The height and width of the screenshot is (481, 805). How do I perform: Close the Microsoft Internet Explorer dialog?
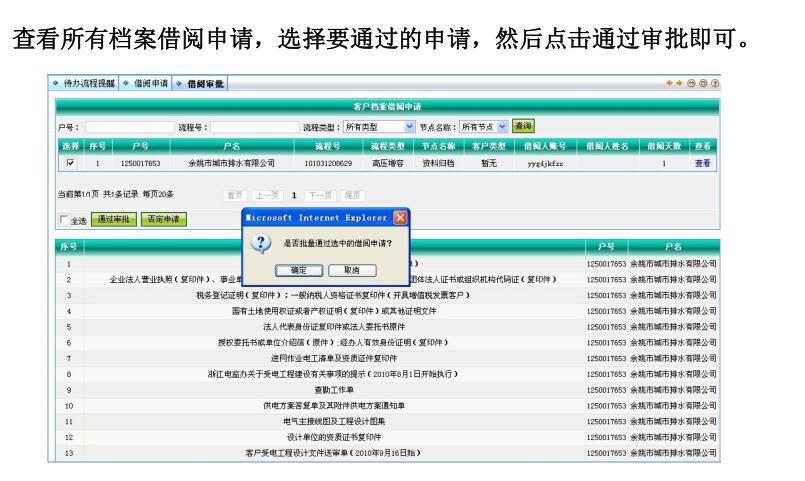click(400, 218)
